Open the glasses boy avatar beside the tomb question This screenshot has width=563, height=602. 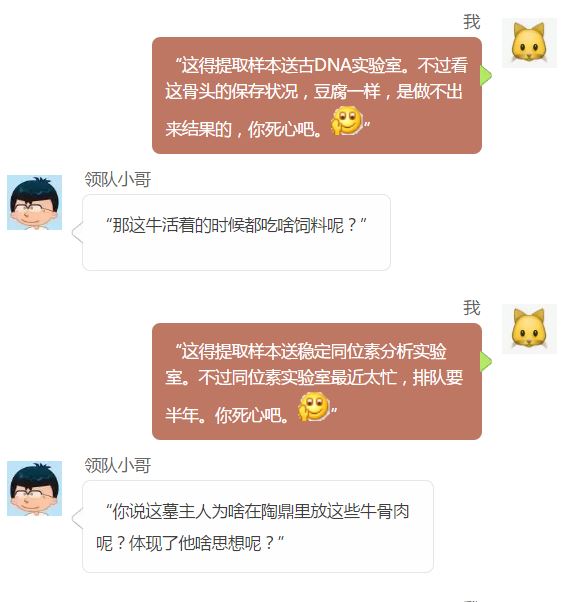tap(35, 488)
